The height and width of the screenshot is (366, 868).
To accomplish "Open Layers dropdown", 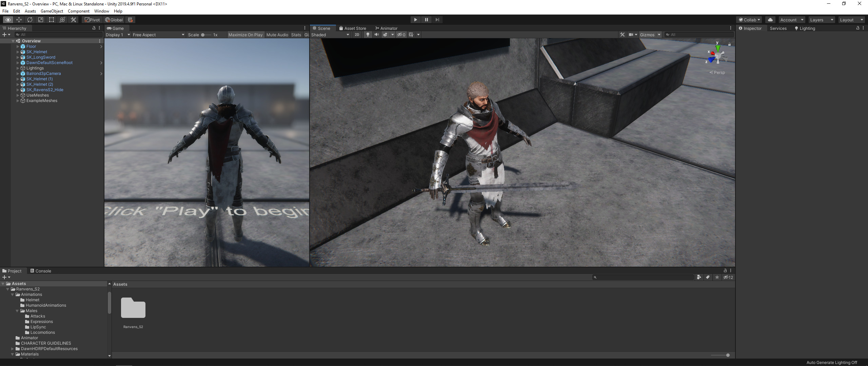I will point(821,20).
